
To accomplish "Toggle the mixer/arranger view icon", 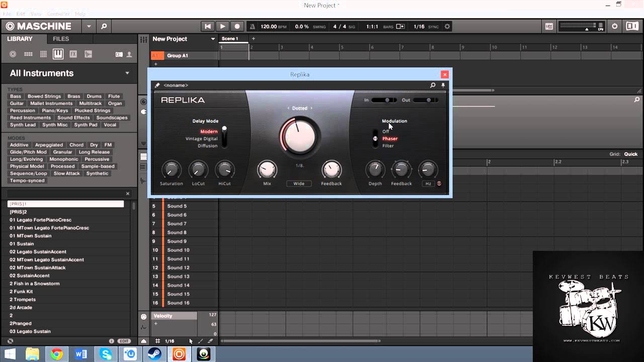I will click(549, 26).
